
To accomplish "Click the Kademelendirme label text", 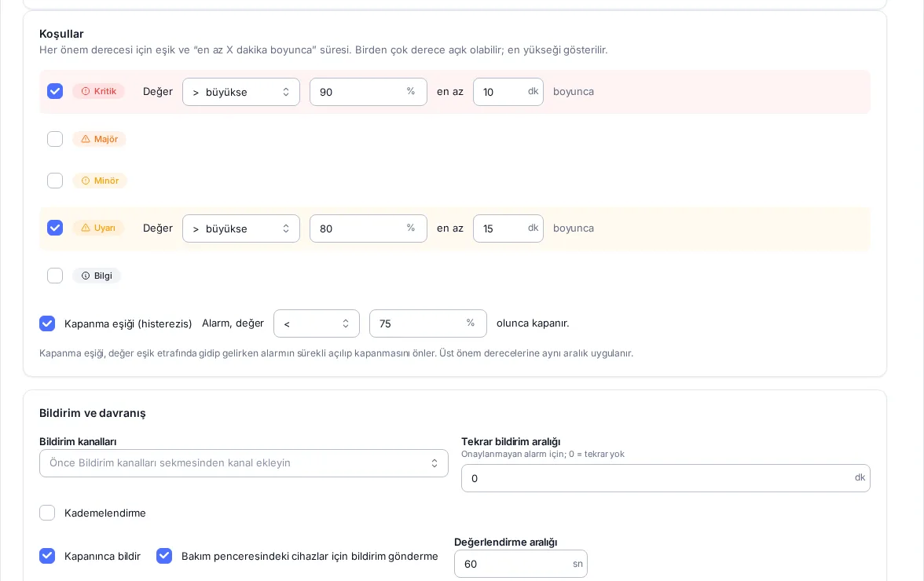I will (105, 513).
